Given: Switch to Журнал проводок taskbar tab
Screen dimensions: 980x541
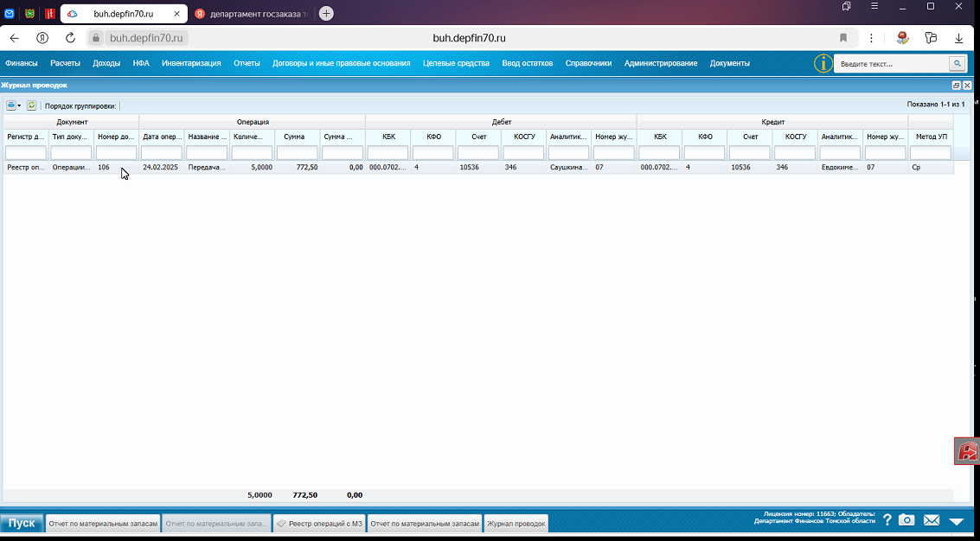Looking at the screenshot, I should coord(516,524).
